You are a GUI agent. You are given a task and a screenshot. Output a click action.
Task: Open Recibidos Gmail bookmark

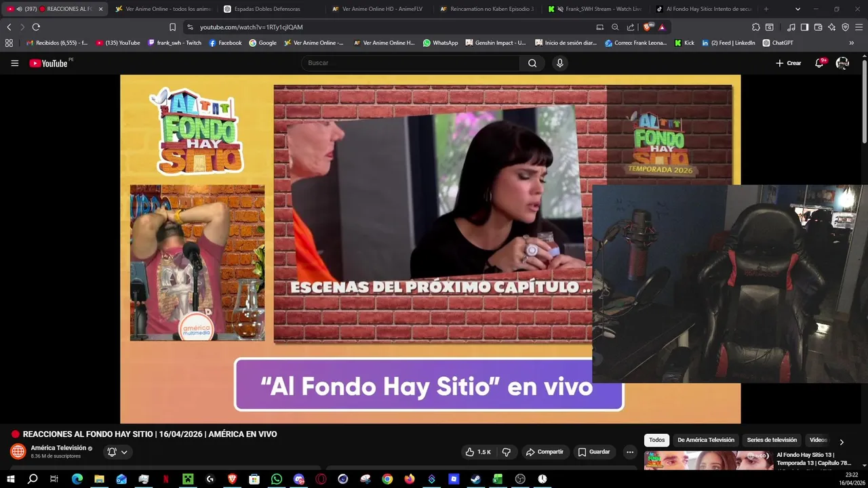(57, 43)
